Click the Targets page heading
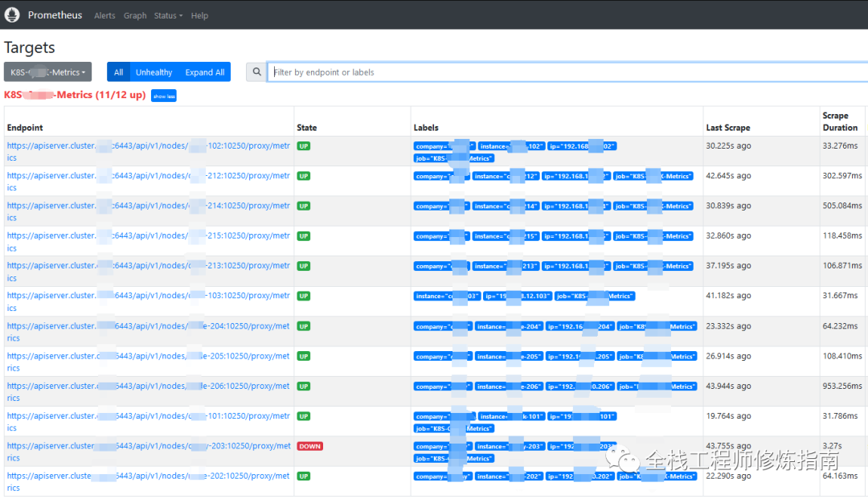The image size is (868, 499). (30, 47)
